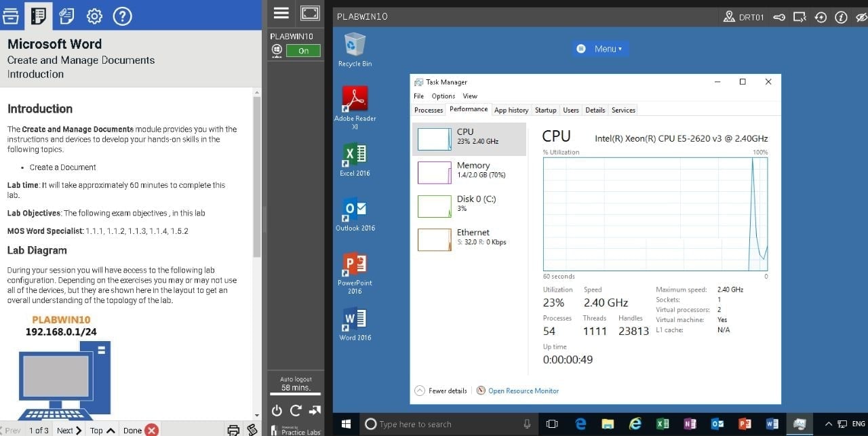Open the hamburger menu of device panel

pos(281,14)
